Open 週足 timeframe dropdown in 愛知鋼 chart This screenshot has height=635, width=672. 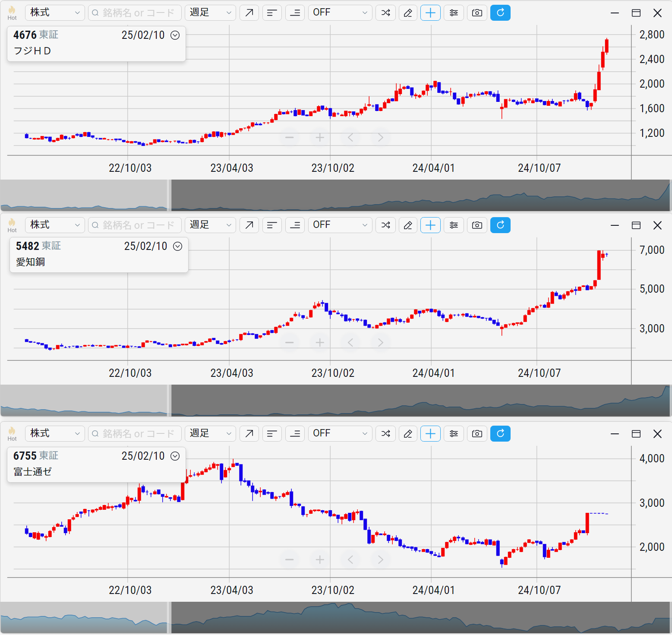[210, 225]
